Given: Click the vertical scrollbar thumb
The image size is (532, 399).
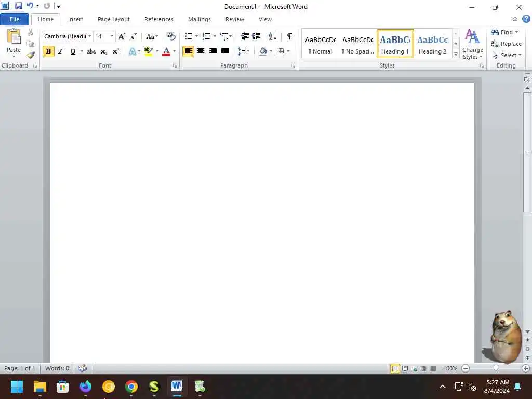Looking at the screenshot, I should tap(527, 152).
